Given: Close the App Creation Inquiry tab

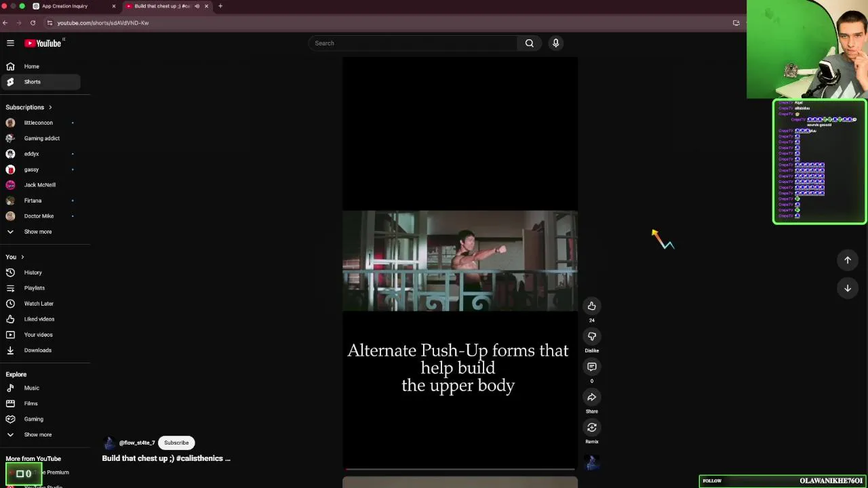Looking at the screenshot, I should [x=113, y=6].
